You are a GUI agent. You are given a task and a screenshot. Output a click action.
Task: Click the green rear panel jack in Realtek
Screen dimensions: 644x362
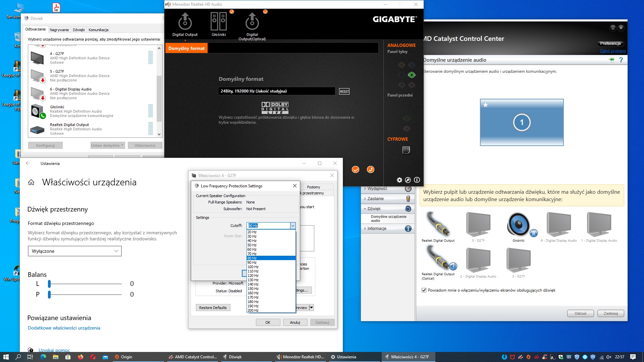[412, 75]
